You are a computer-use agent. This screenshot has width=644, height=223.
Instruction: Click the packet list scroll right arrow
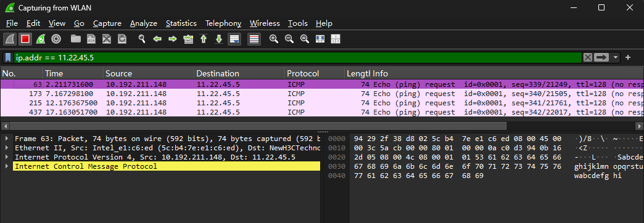pos(639,126)
